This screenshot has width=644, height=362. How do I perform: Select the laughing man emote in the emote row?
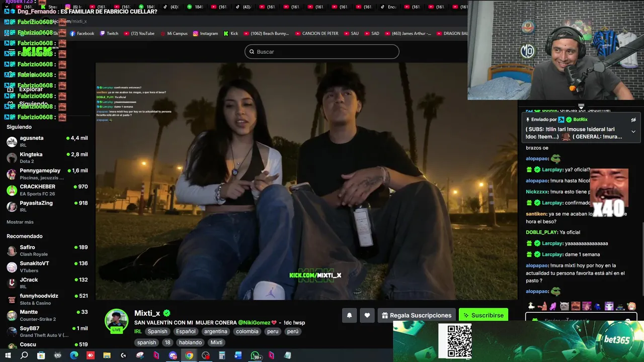[576, 306]
